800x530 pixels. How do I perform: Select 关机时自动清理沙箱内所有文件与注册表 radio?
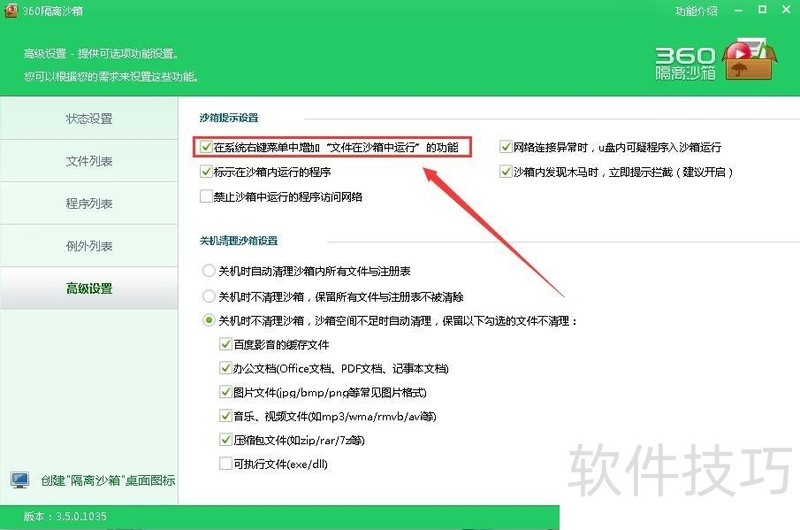[209, 271]
